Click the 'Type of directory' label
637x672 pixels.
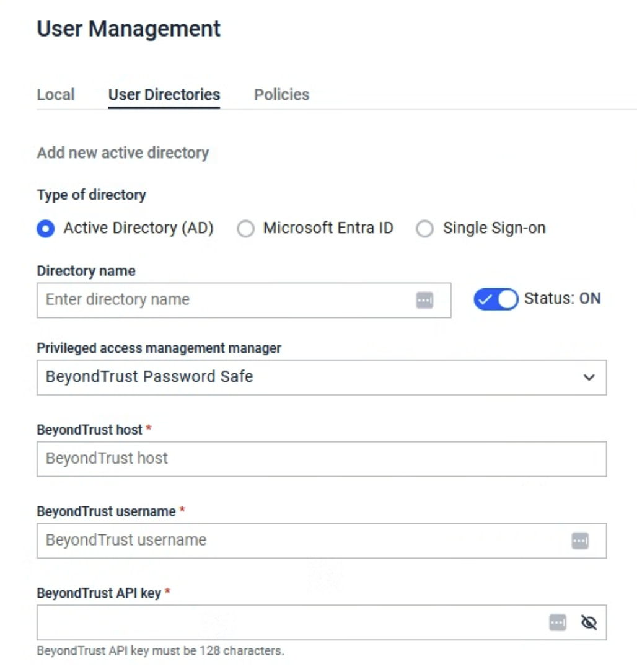tap(91, 195)
